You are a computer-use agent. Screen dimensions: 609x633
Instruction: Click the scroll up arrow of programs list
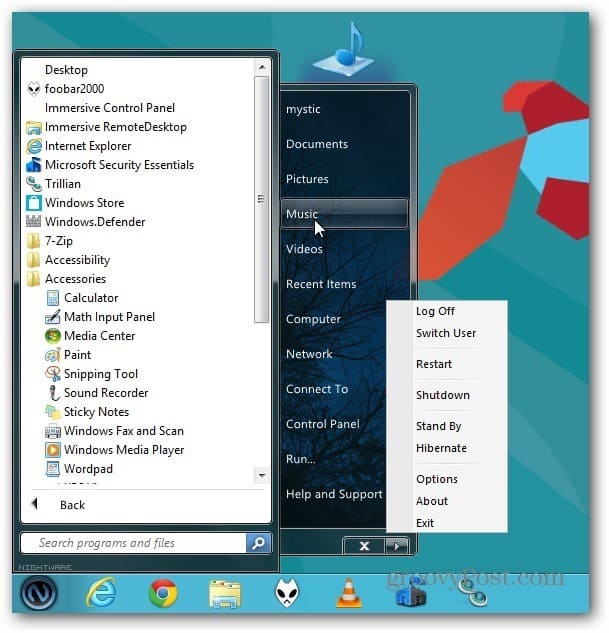click(262, 67)
